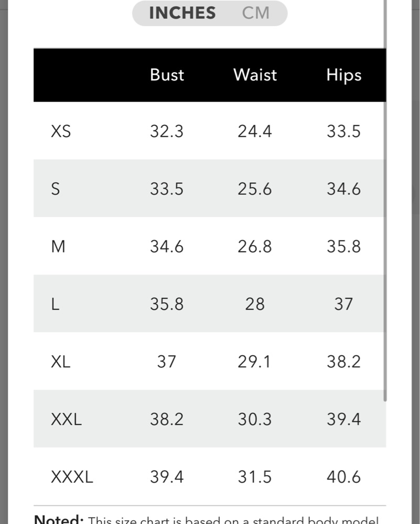Viewport: 420px width, 524px height.
Task: Click the vertical scrollbar of size chart
Action: point(385,210)
